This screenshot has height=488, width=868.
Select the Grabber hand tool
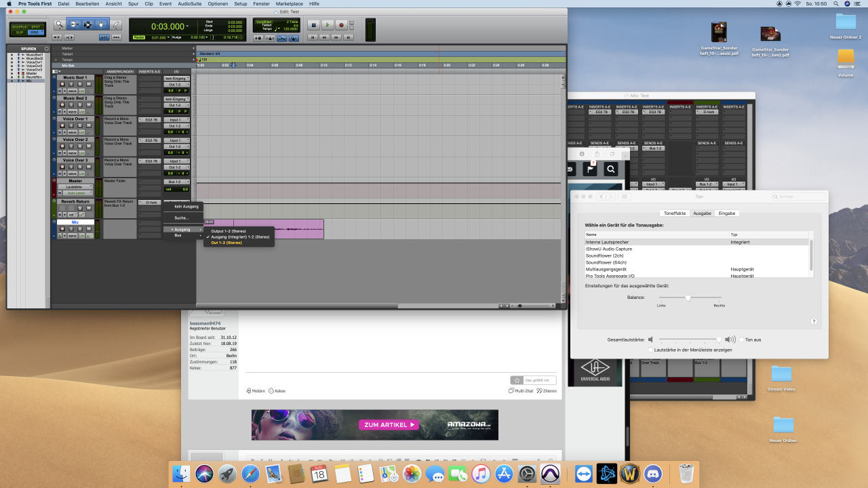point(101,24)
